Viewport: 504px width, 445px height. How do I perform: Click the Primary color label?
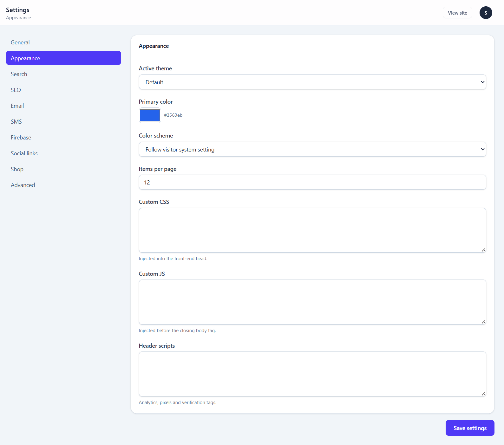pyautogui.click(x=156, y=102)
